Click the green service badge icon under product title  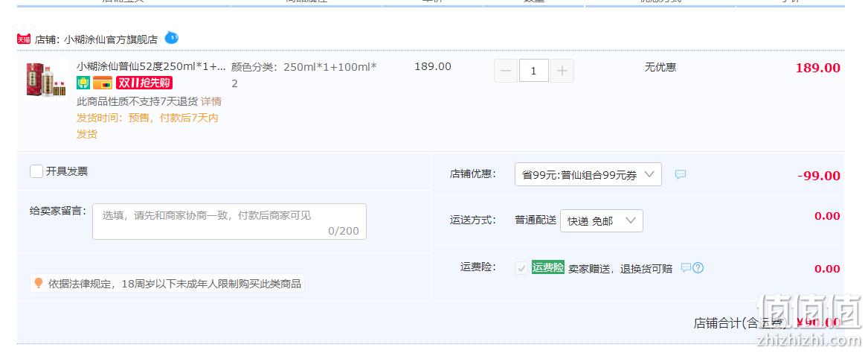[x=83, y=83]
